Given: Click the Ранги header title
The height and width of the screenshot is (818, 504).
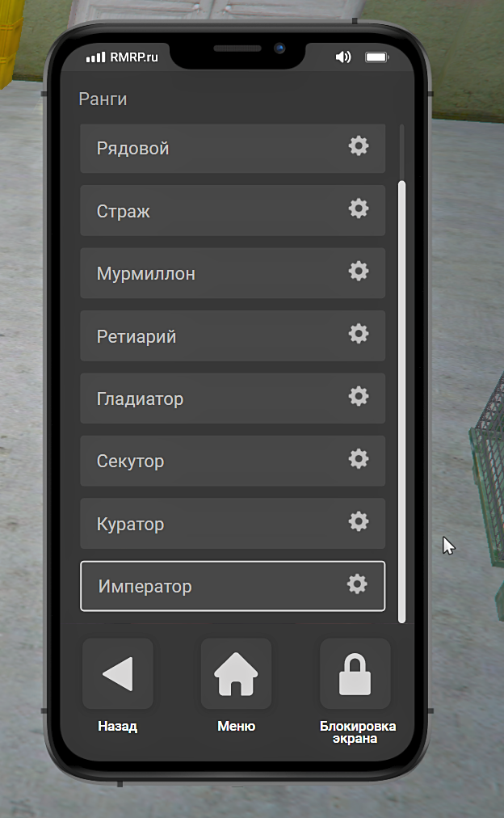Looking at the screenshot, I should (x=103, y=99).
